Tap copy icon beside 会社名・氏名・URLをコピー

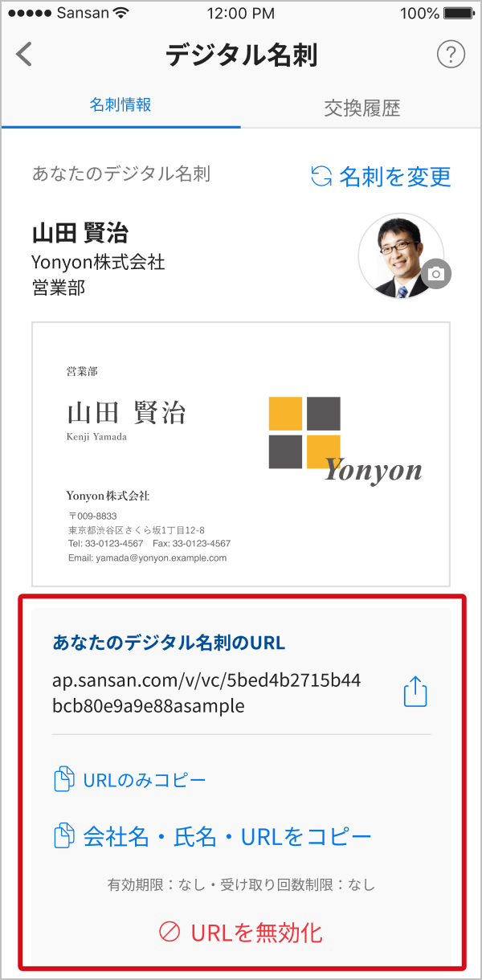(x=64, y=836)
